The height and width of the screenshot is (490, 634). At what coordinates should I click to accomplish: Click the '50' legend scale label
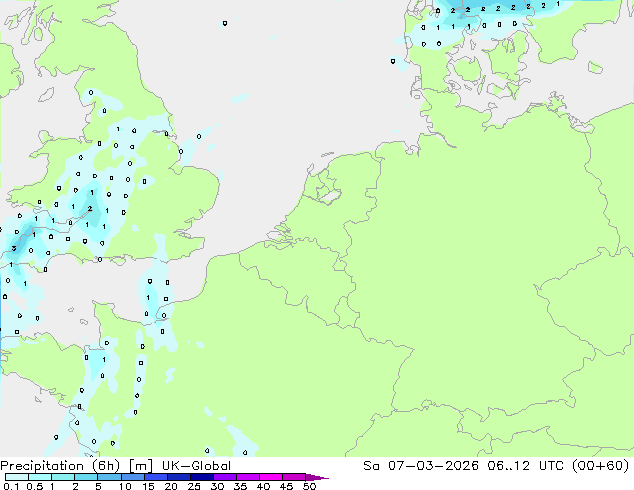309,486
